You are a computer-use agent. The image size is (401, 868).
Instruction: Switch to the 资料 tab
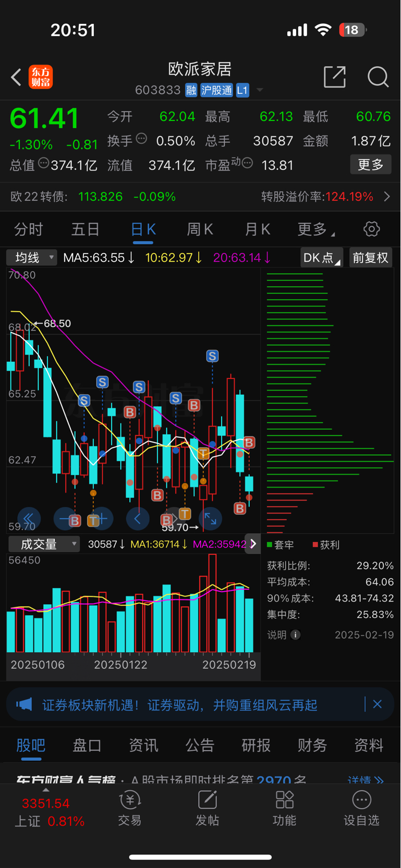pos(369,745)
